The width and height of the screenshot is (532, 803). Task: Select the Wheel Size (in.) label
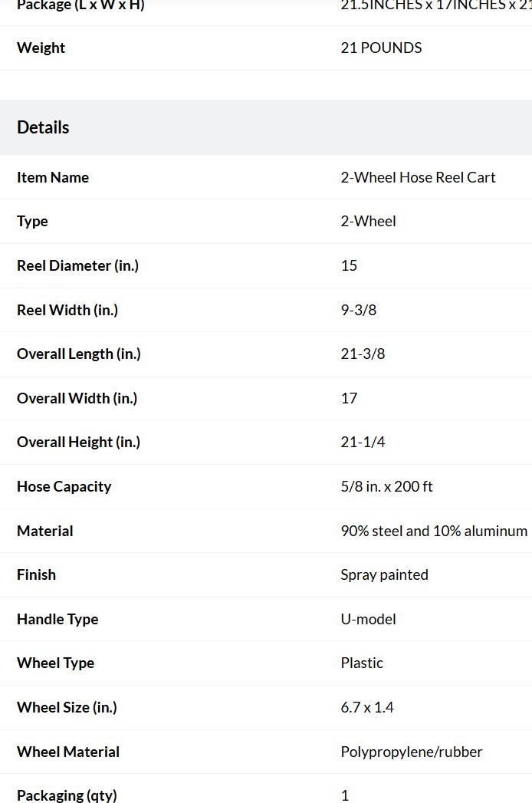pyautogui.click(x=67, y=707)
